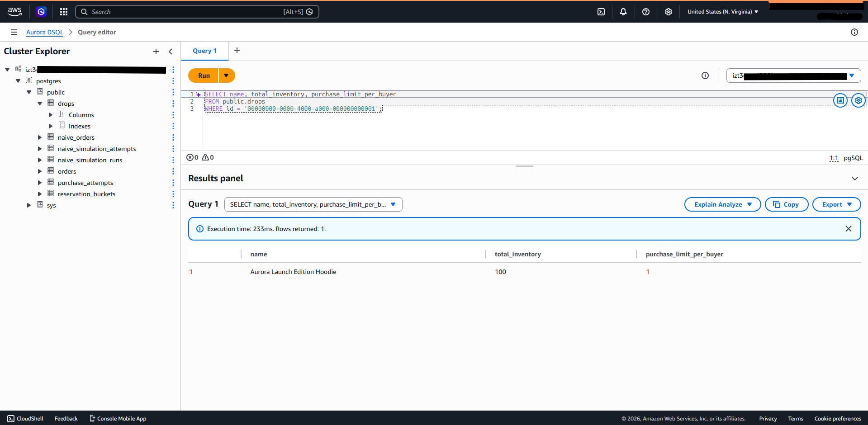Open Feedback in the footer
This screenshot has height=425, width=868.
click(66, 419)
